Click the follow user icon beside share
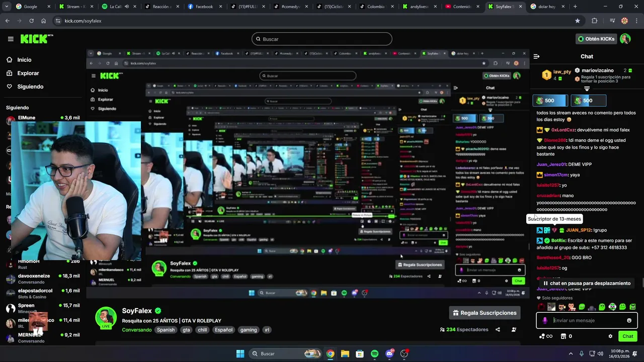This screenshot has width=644, height=362. 514,330
